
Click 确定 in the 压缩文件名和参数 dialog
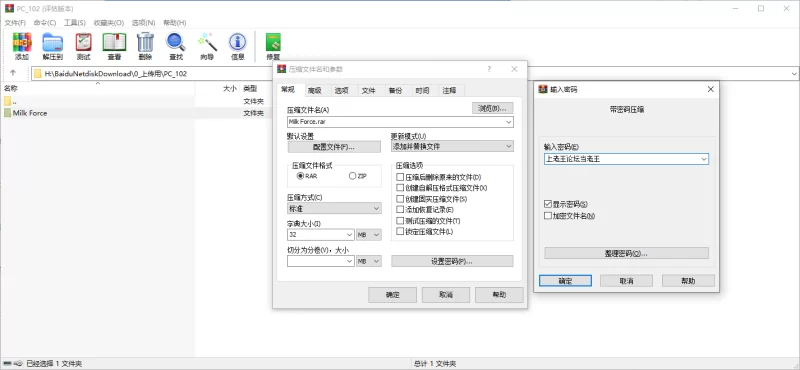pos(392,294)
